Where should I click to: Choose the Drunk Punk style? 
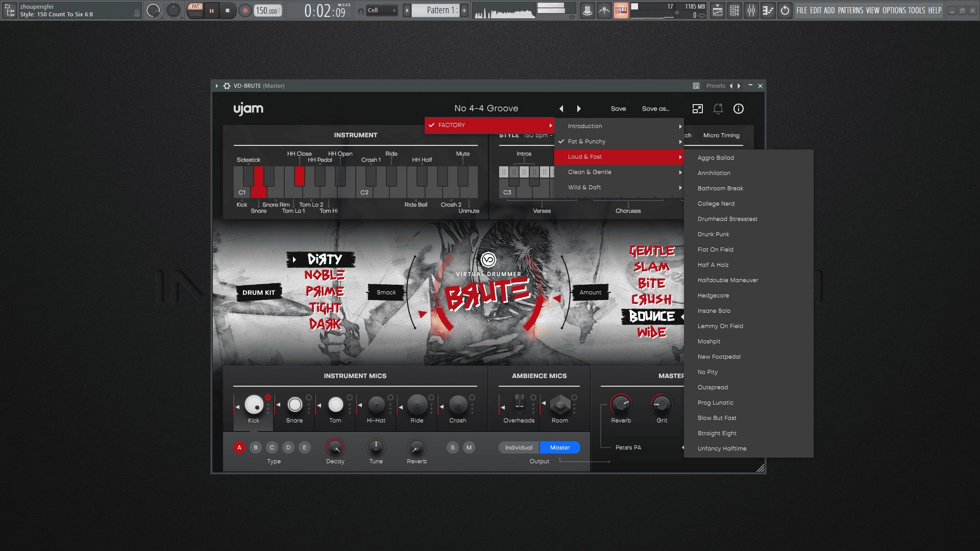pyautogui.click(x=749, y=234)
